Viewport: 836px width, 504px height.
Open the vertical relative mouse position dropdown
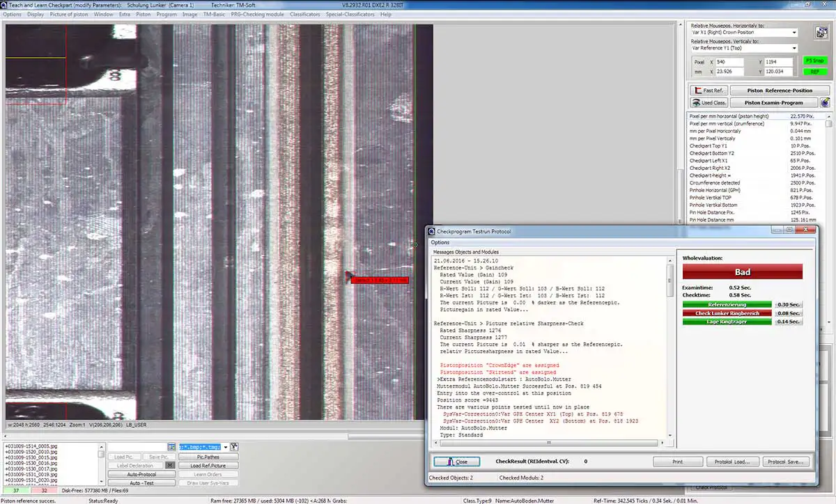(744, 48)
